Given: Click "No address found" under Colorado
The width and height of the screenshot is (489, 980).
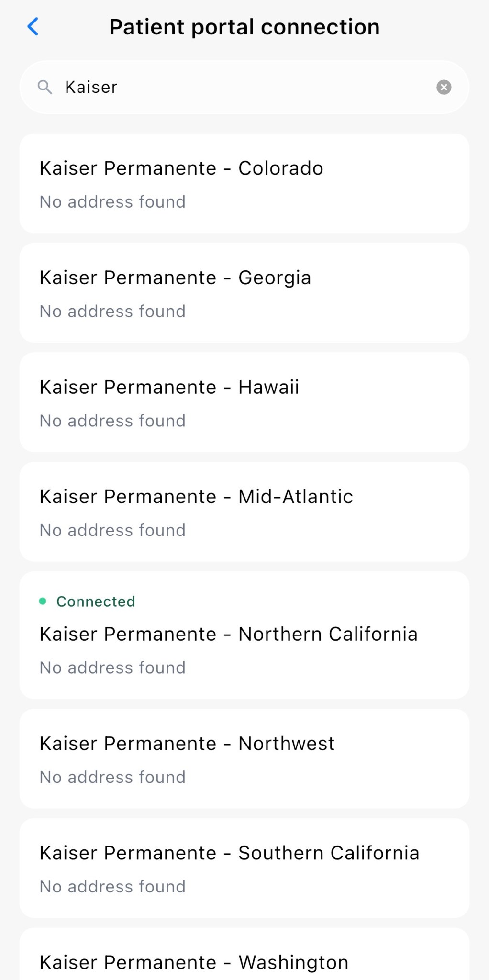Looking at the screenshot, I should coord(112,202).
